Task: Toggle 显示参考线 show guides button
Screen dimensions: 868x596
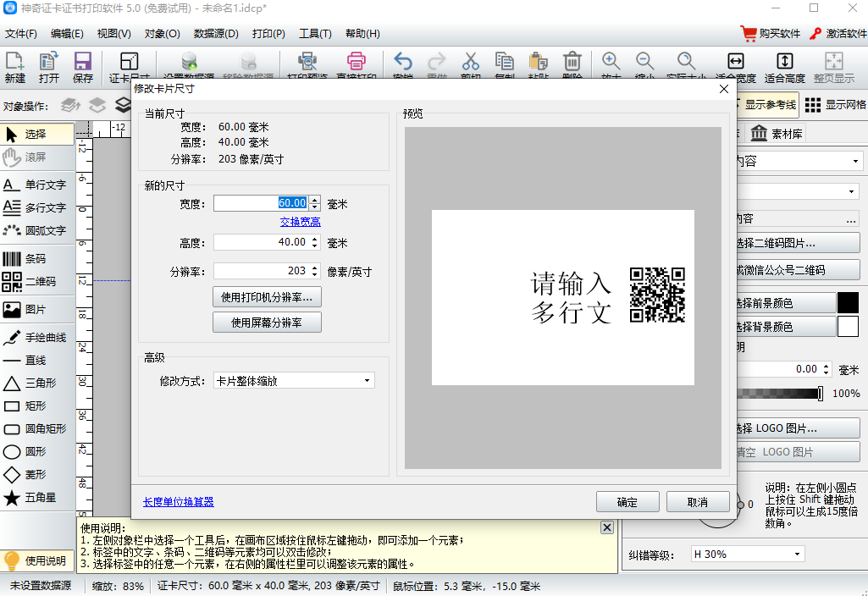Action: click(x=761, y=105)
